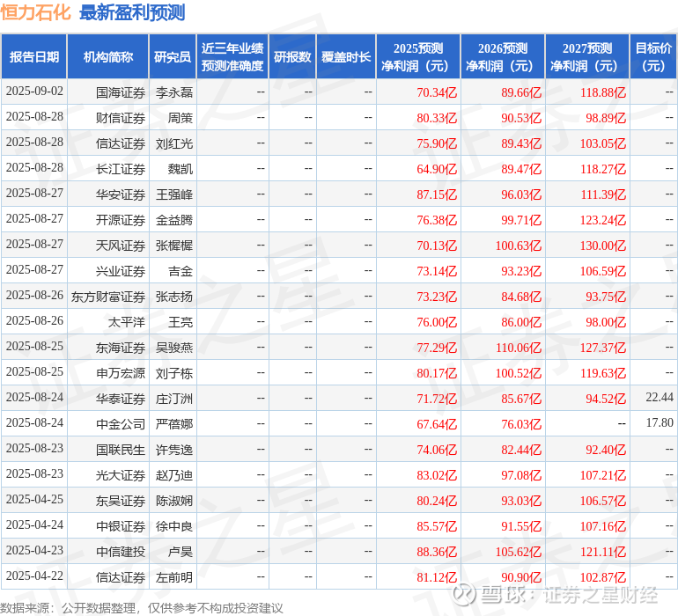Click 东海证券 institution name
678x616 pixels.
click(121, 348)
